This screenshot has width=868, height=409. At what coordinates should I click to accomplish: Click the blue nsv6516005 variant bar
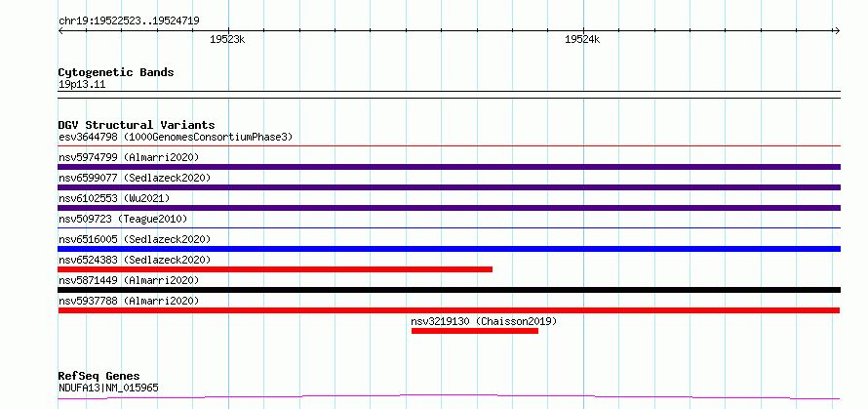click(450, 249)
